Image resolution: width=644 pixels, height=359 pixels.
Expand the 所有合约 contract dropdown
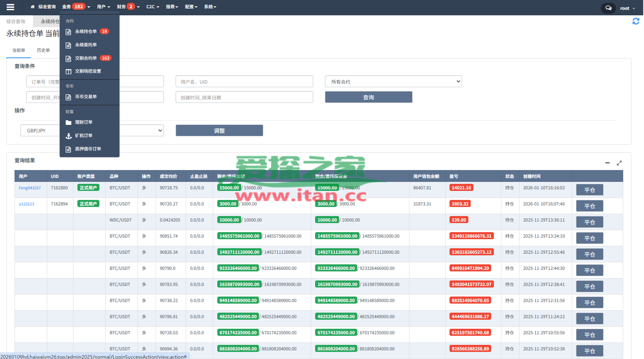coord(393,82)
